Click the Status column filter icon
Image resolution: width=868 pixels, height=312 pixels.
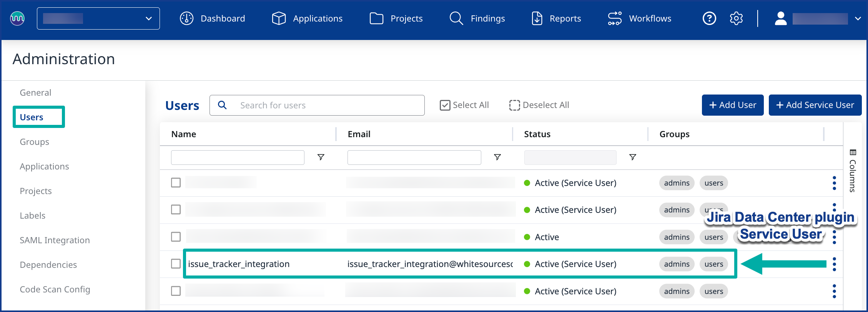coord(632,157)
